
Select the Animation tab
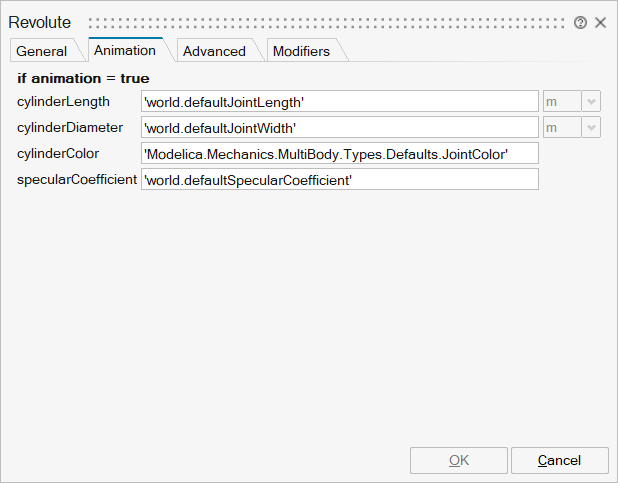[125, 50]
